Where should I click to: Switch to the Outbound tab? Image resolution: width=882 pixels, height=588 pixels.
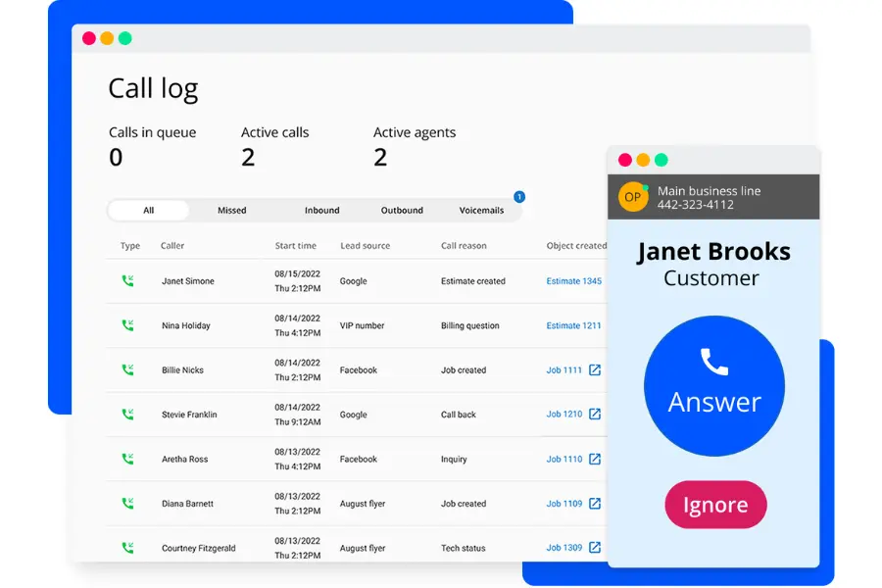click(402, 211)
